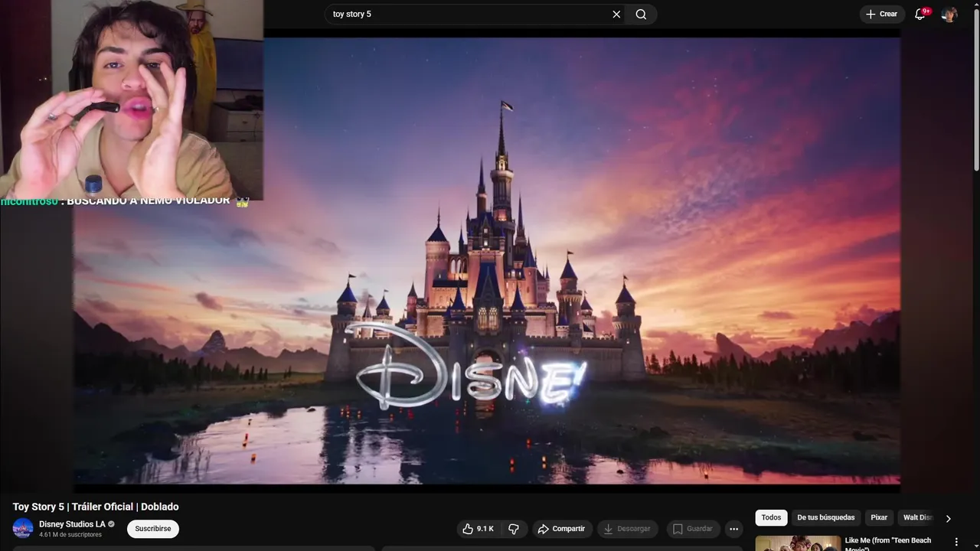
Task: Open the three-dot more actions menu
Action: coord(733,529)
